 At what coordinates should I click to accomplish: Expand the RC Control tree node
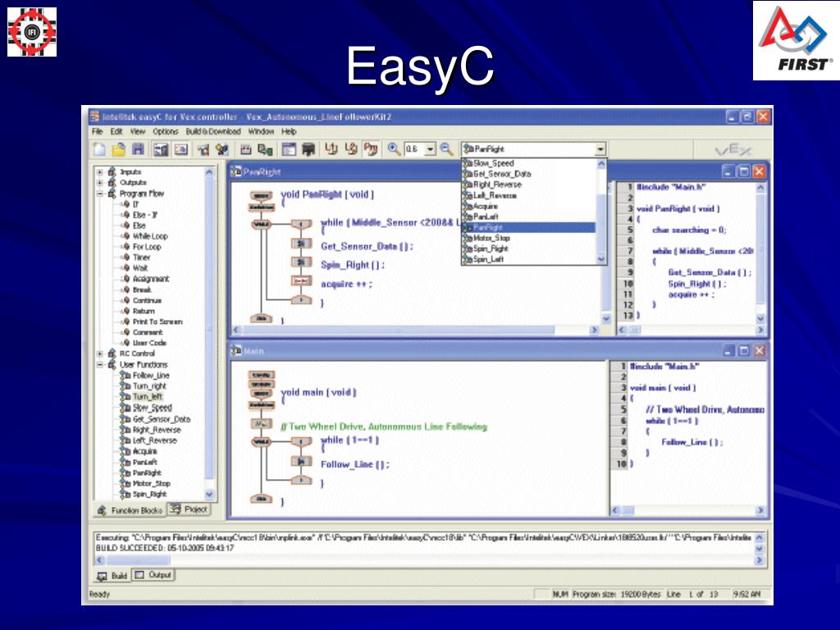pyautogui.click(x=99, y=354)
